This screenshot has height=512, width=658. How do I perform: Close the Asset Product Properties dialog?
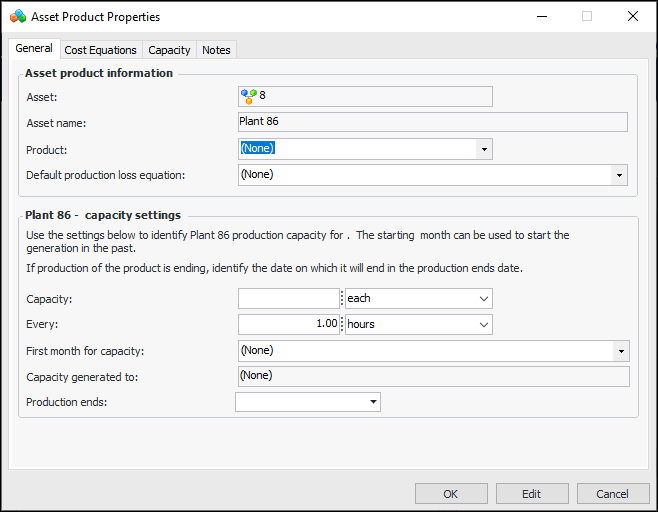[632, 17]
